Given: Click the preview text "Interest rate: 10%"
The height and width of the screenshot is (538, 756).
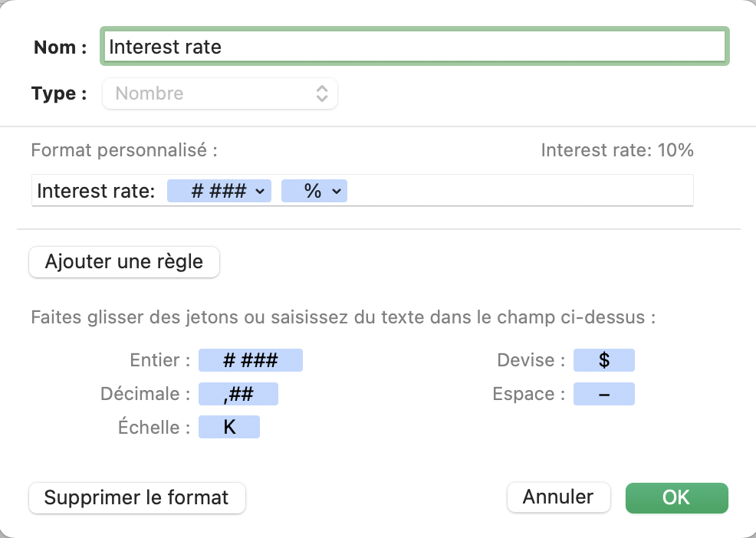Looking at the screenshot, I should coord(616,150).
